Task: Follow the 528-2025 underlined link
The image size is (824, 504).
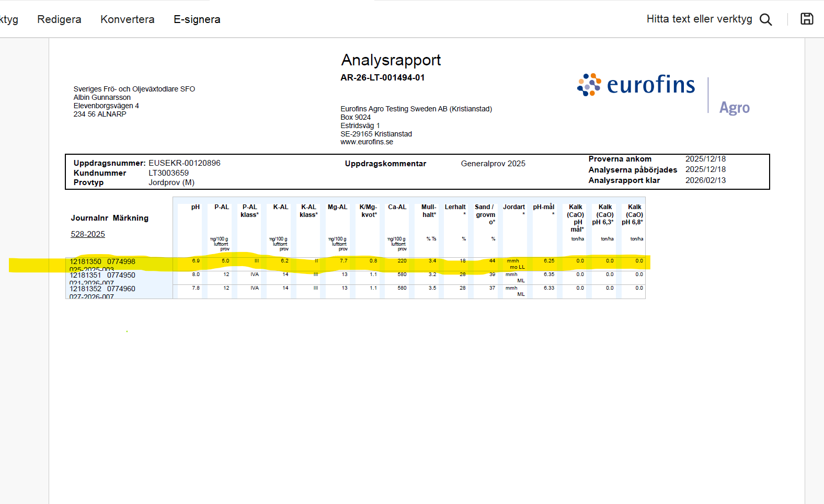Action: 88,234
